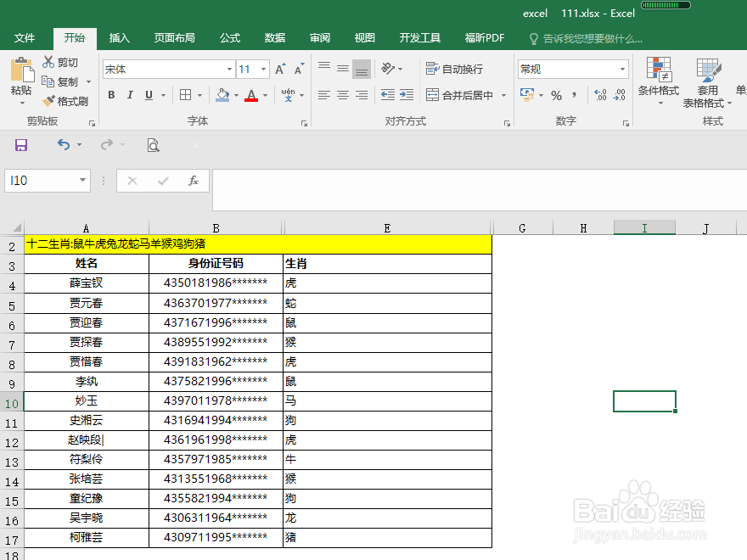Open 套用表格格式 table styles
This screenshot has width=747, height=560.
pos(707,83)
